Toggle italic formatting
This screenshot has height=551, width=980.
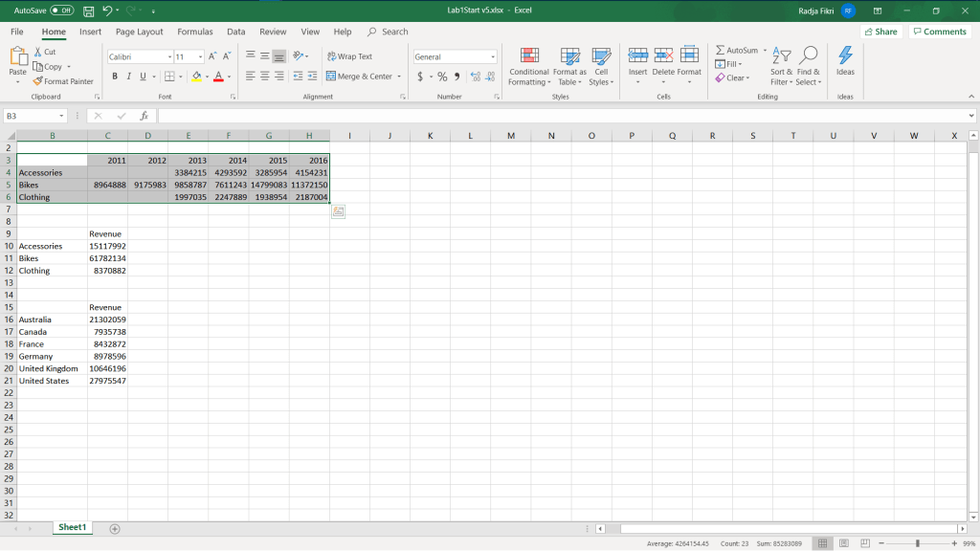point(129,77)
